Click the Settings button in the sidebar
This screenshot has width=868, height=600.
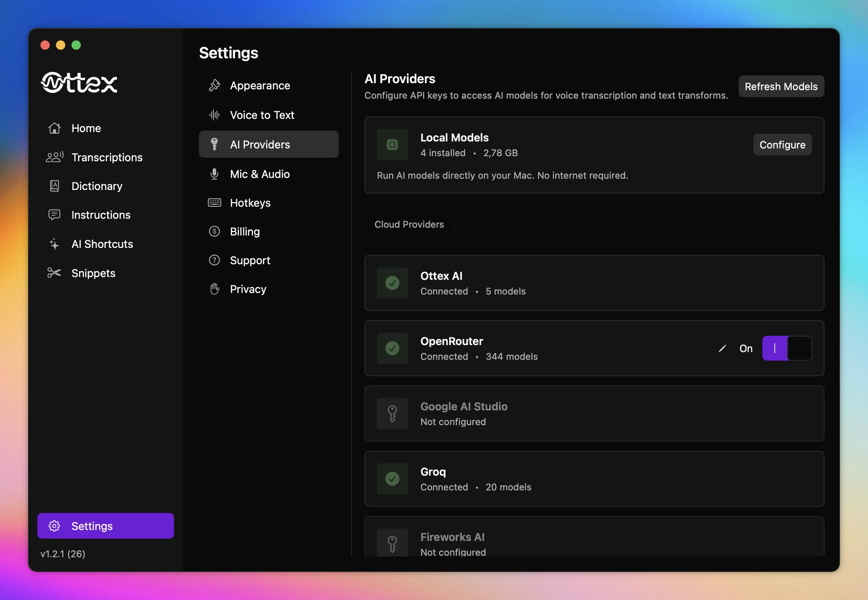[x=105, y=526]
